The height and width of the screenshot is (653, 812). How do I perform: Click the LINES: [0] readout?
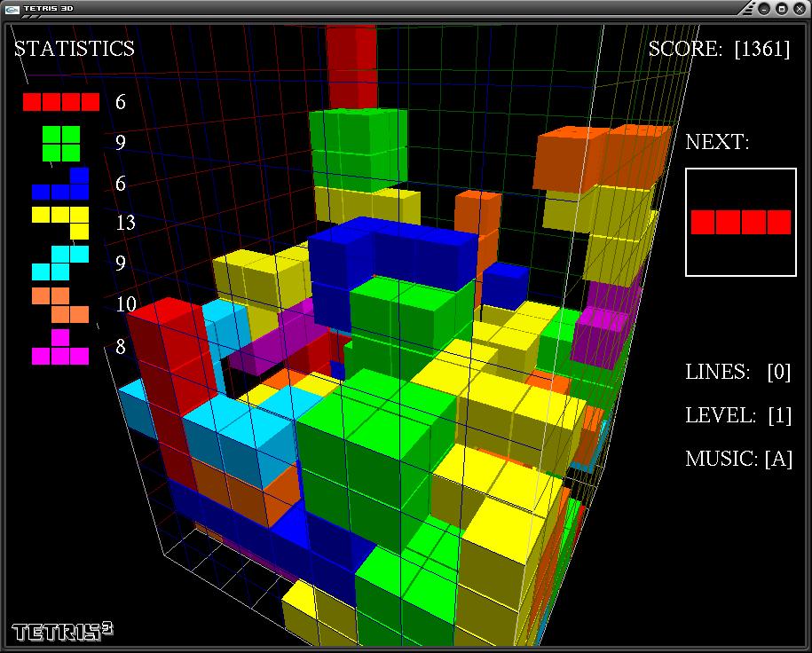click(x=738, y=372)
